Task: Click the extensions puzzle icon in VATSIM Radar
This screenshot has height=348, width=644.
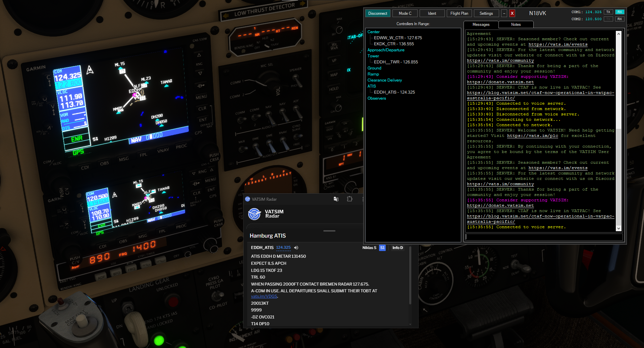Action: 350,199
